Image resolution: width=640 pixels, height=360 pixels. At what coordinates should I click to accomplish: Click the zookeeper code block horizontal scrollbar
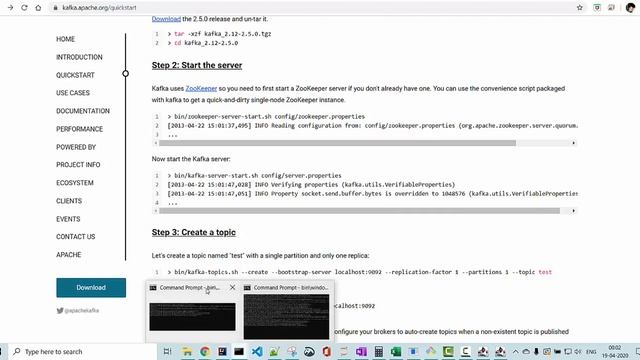(x=337, y=143)
